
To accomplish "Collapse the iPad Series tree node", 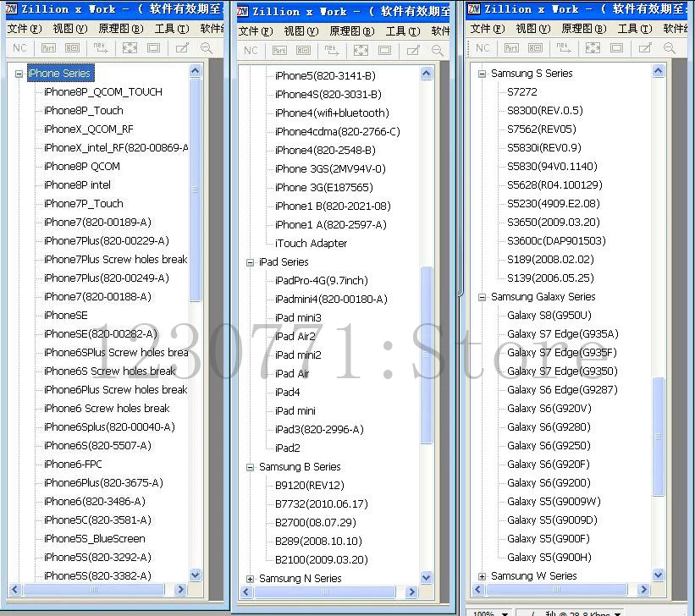I will (250, 262).
